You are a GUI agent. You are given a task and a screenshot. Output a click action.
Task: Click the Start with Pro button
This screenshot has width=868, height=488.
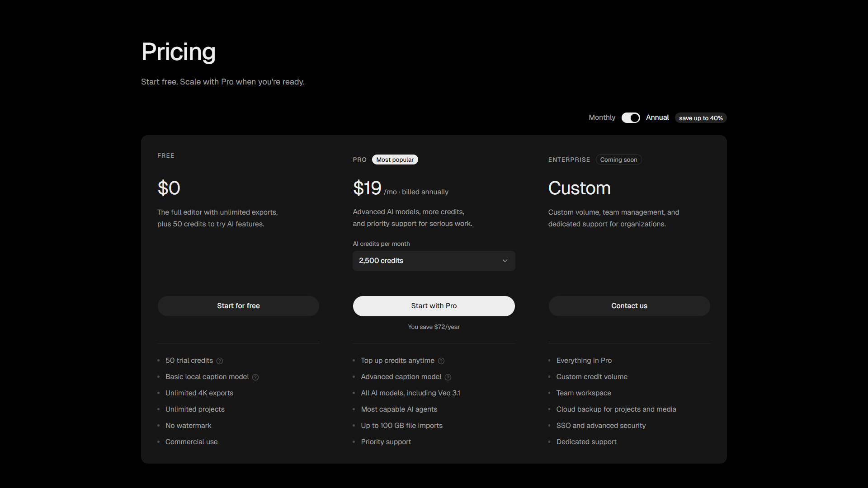coord(434,306)
